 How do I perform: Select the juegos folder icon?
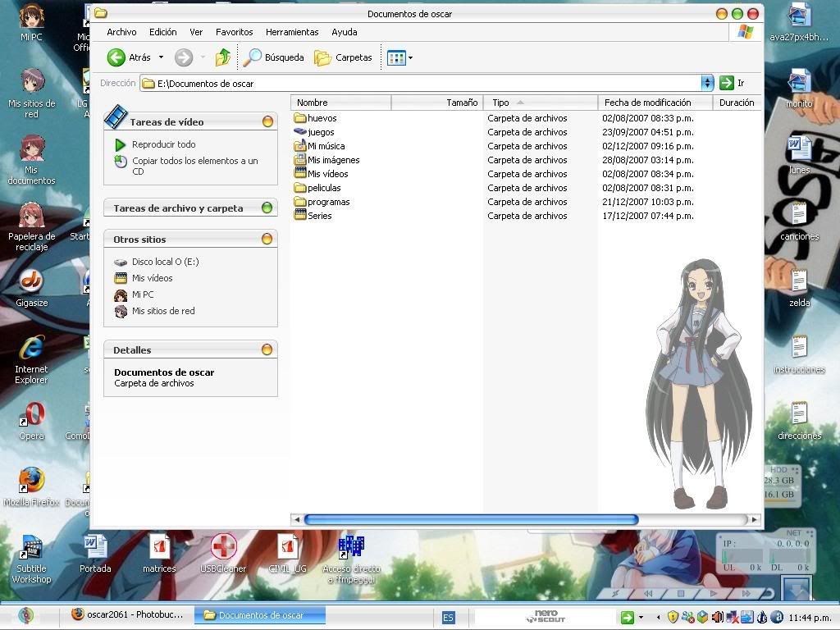(x=300, y=132)
